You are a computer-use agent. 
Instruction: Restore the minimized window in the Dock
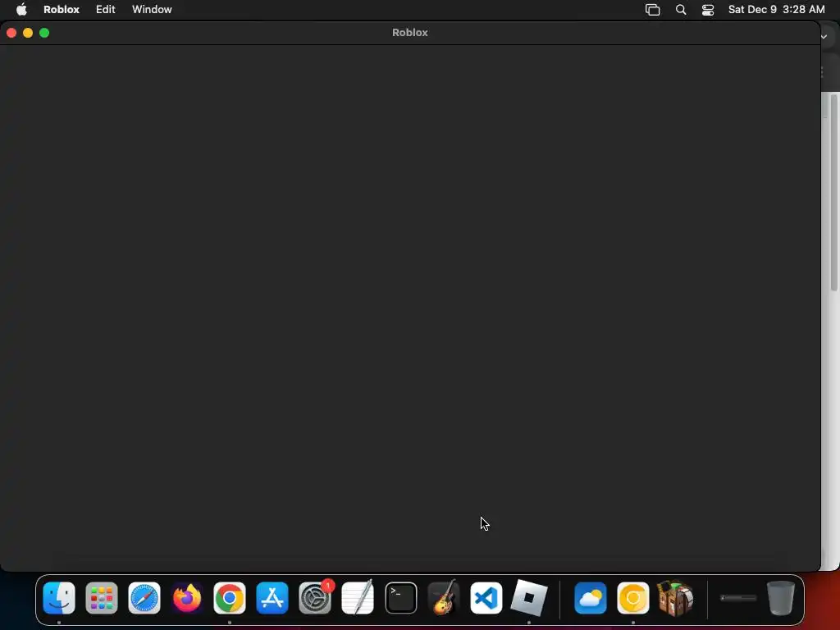point(739,598)
